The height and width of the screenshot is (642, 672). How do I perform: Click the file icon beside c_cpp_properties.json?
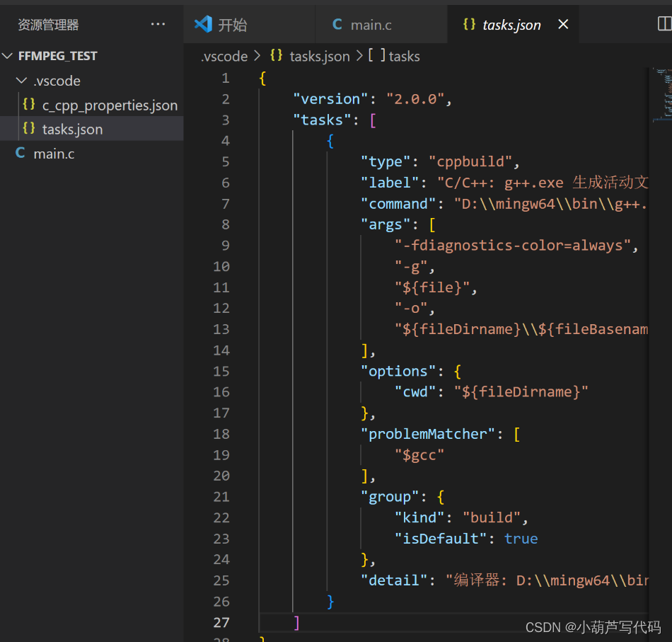(x=28, y=105)
